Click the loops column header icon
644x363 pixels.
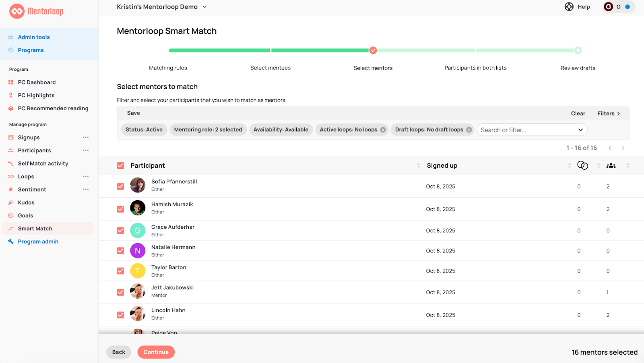pos(582,166)
